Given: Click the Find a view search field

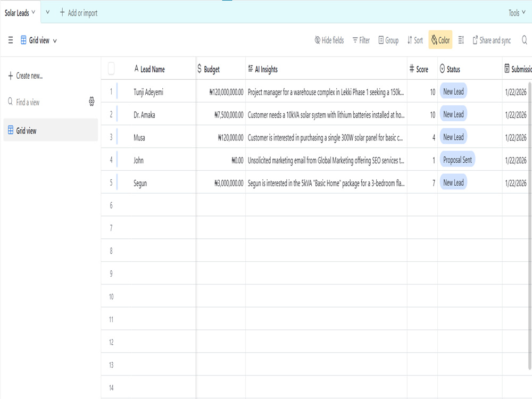Looking at the screenshot, I should 44,102.
